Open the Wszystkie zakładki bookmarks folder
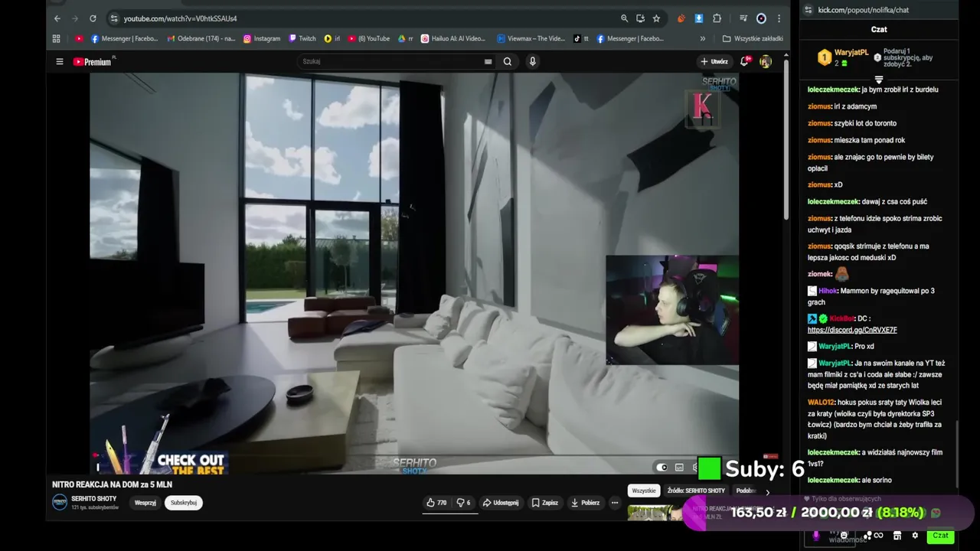 [x=753, y=38]
